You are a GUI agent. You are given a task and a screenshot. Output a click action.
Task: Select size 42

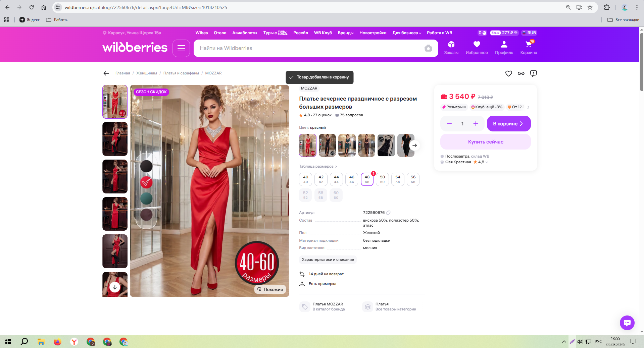pyautogui.click(x=321, y=179)
